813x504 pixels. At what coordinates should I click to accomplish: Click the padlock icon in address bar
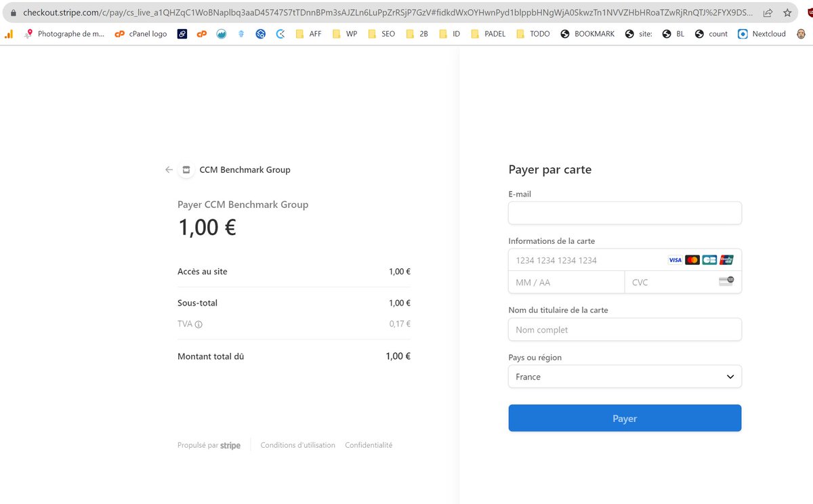tap(13, 13)
